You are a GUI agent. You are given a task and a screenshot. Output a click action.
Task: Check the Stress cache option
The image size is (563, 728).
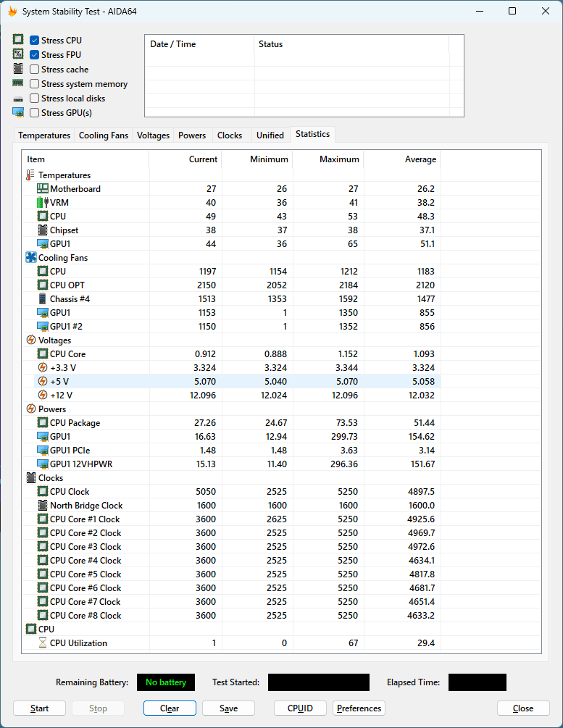tap(34, 70)
